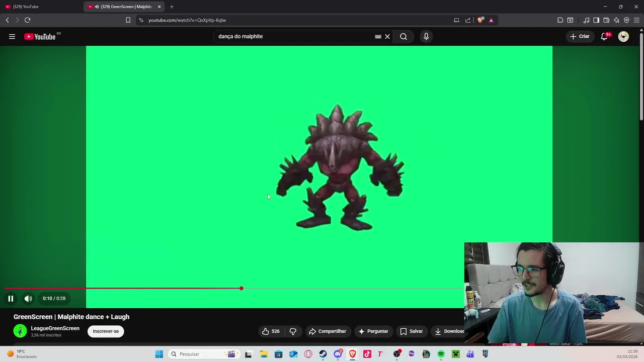
Task: Open the Brave Rewards triangle icon
Action: pyautogui.click(x=491, y=20)
